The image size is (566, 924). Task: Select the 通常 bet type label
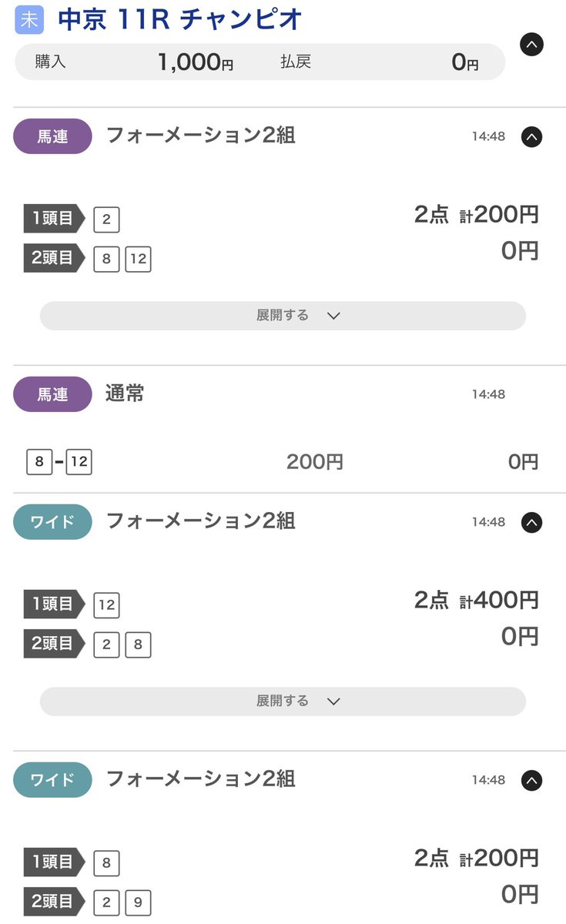click(x=125, y=394)
